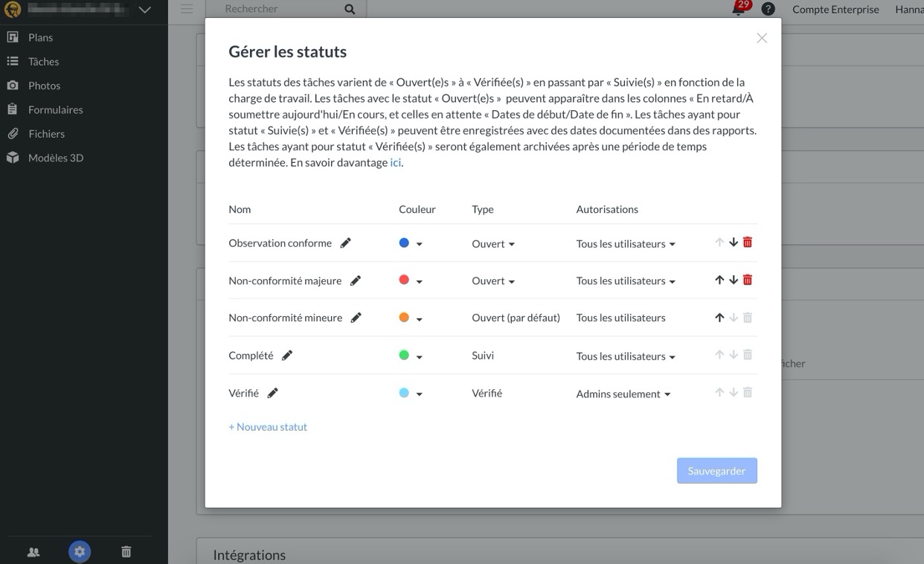Open the trash icon in sidebar bottom
The width and height of the screenshot is (924, 564).
[126, 552]
